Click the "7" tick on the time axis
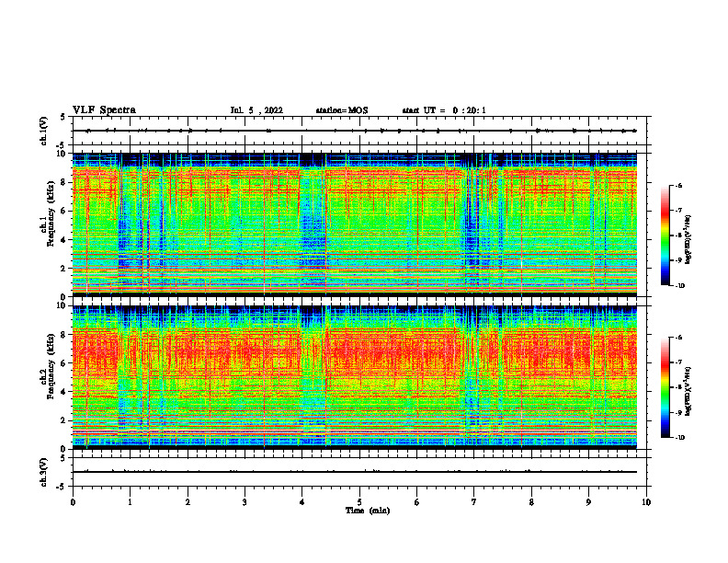 tap(474, 502)
